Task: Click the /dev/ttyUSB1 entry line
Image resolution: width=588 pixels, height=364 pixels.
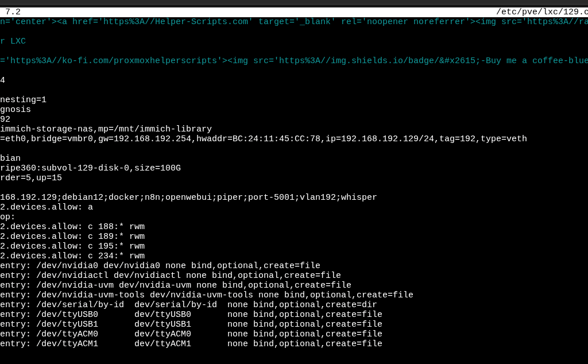Action: pyautogui.click(x=191, y=324)
